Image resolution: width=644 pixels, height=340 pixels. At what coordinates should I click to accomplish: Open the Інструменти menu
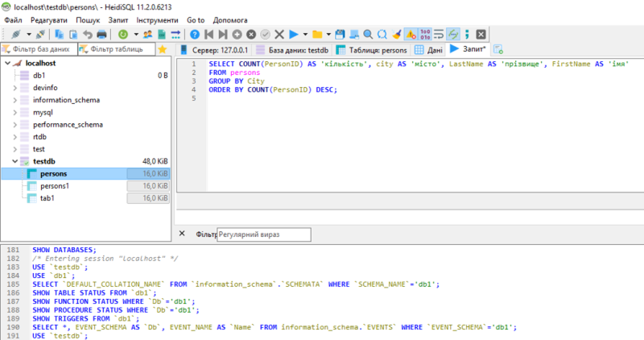(x=157, y=19)
